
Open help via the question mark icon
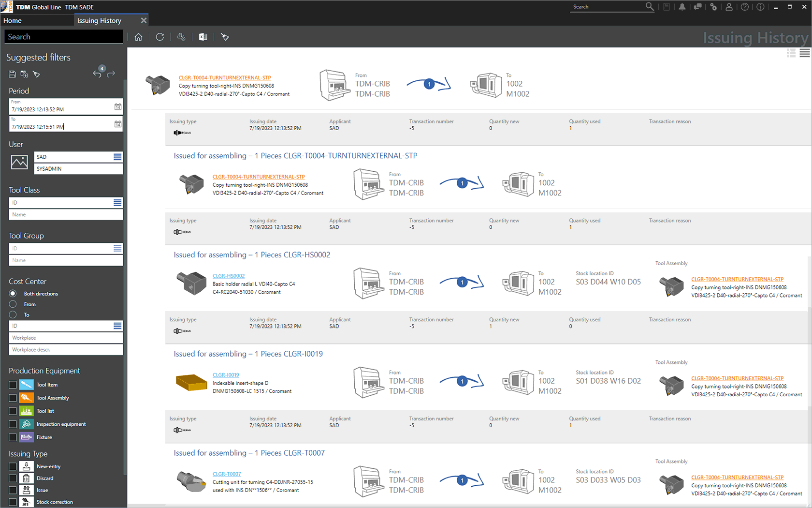[x=745, y=7]
